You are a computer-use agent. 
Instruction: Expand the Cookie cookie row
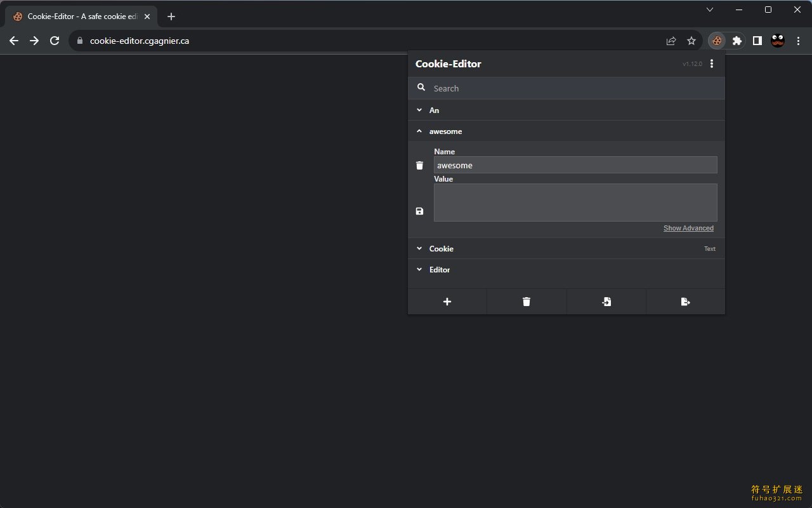pos(566,248)
